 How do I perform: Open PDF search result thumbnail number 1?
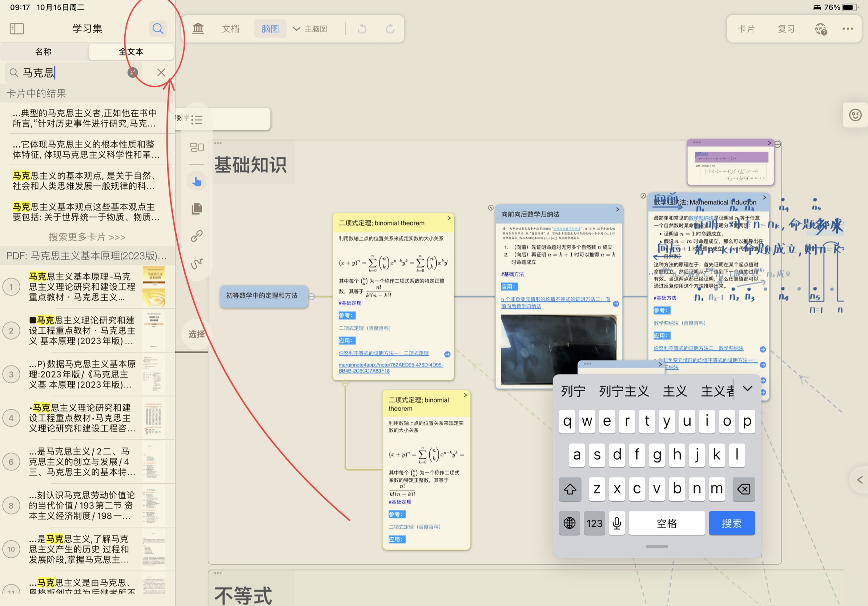click(x=153, y=286)
